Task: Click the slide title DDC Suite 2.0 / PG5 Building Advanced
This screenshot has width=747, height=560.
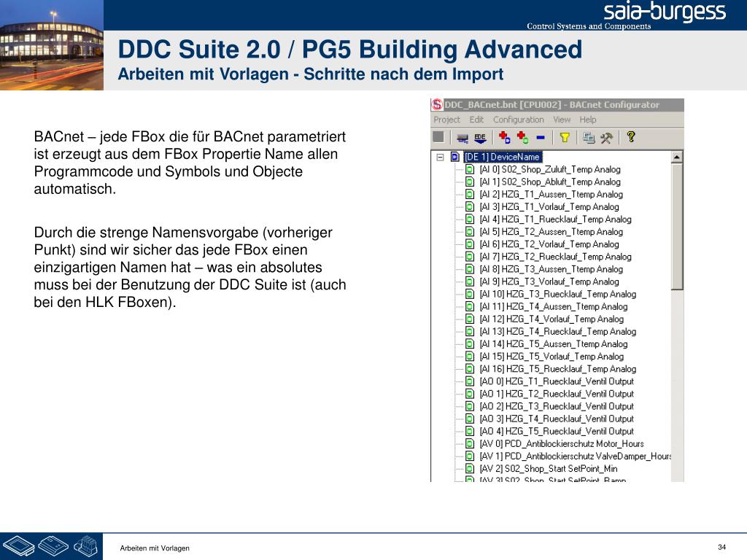Action: 350,49
